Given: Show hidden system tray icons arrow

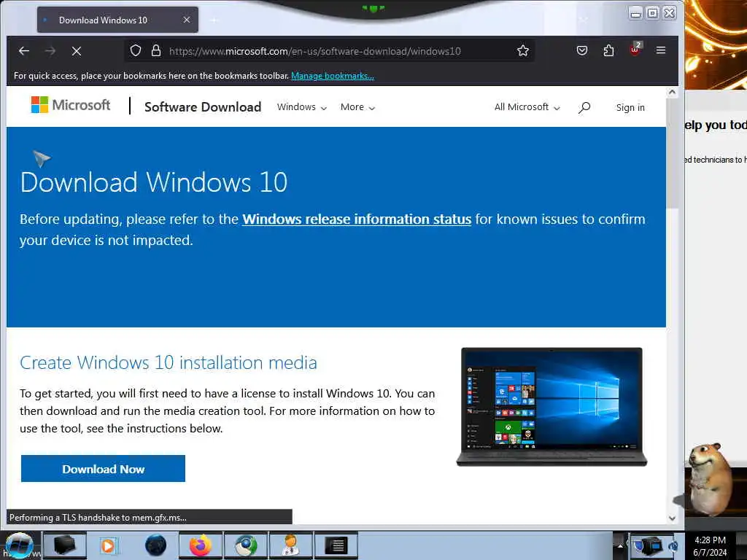Looking at the screenshot, I should pos(620,545).
